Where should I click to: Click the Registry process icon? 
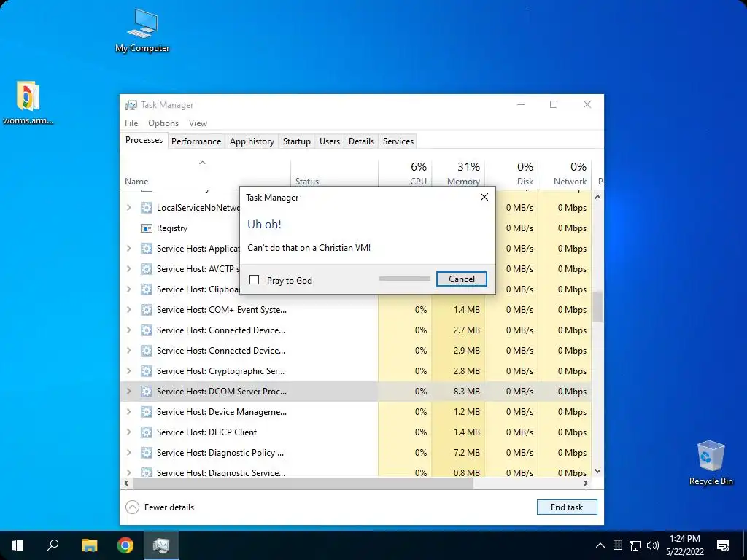pyautogui.click(x=146, y=228)
